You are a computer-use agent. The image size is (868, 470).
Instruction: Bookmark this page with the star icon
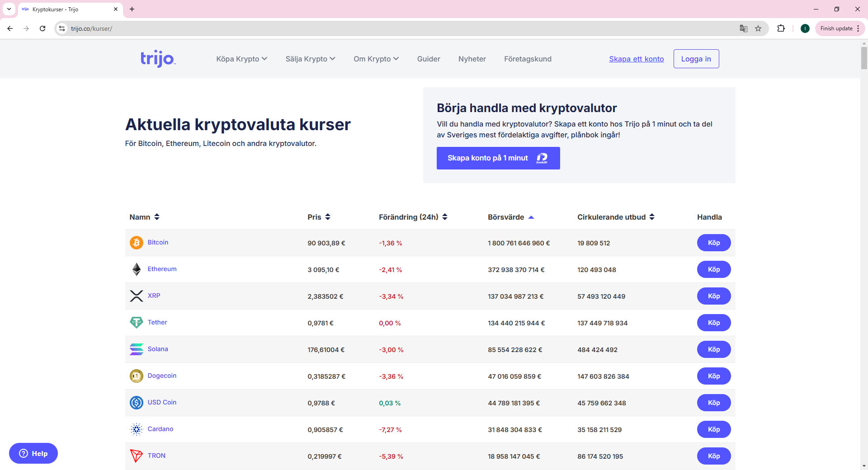758,28
